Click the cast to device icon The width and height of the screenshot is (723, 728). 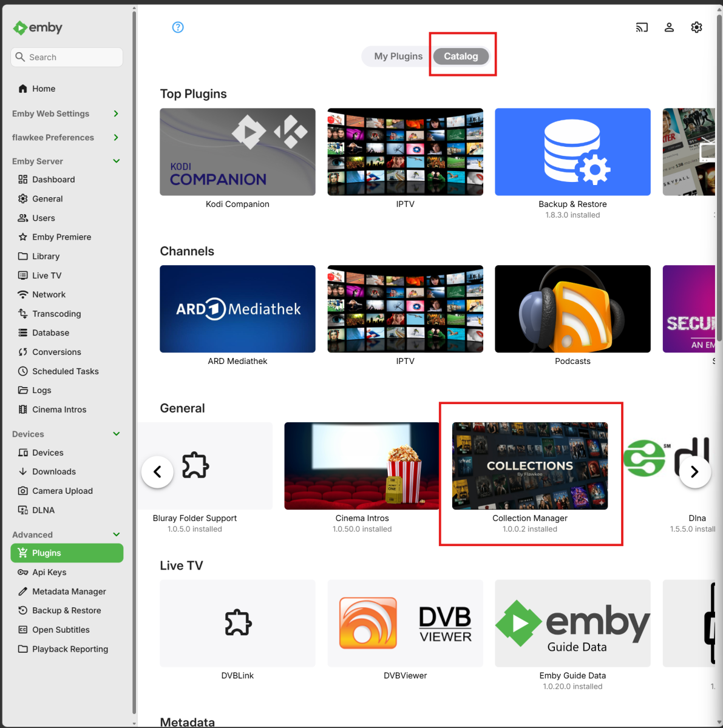click(x=642, y=27)
